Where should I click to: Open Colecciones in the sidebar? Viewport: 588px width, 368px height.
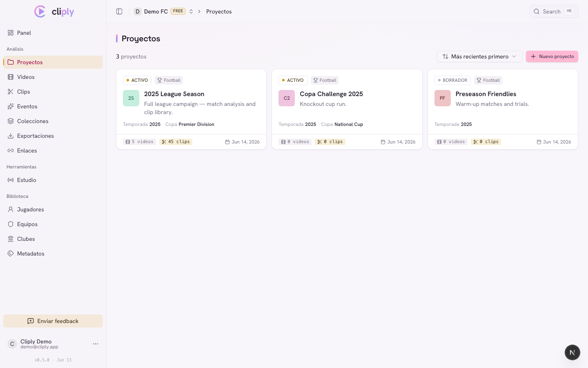(x=53, y=121)
